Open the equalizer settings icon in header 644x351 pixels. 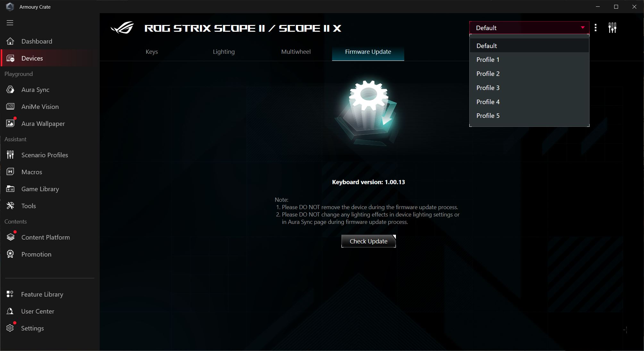[612, 28]
